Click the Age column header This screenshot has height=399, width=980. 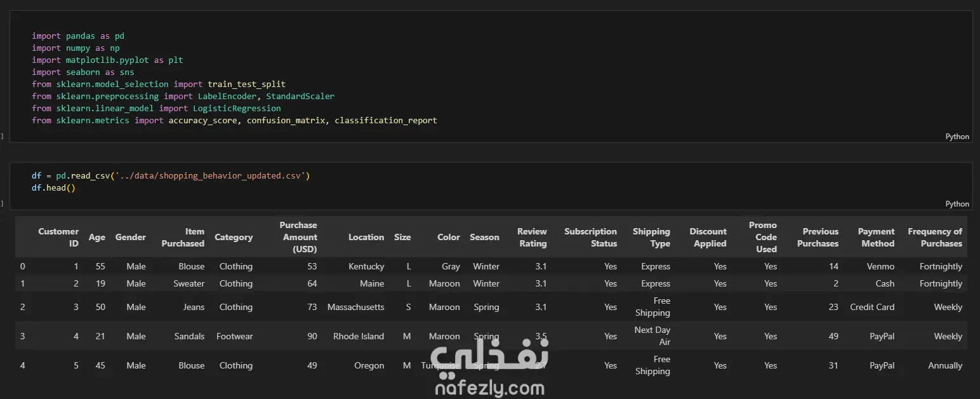(97, 237)
